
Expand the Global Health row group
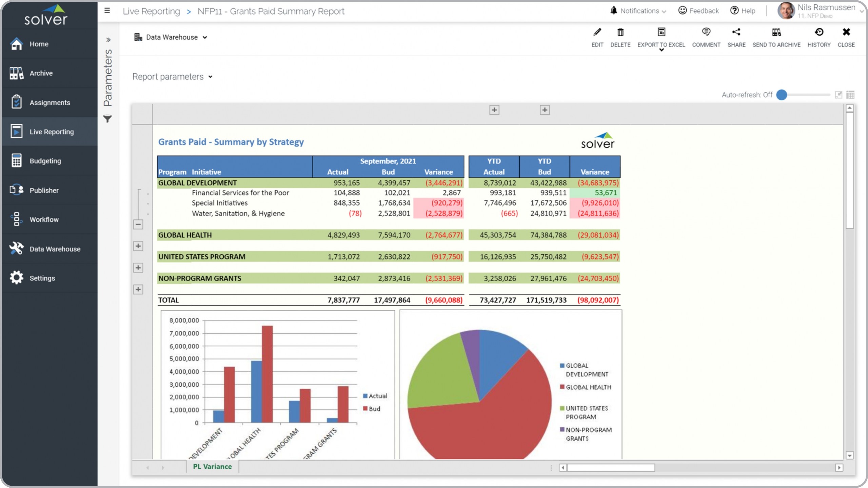click(138, 246)
